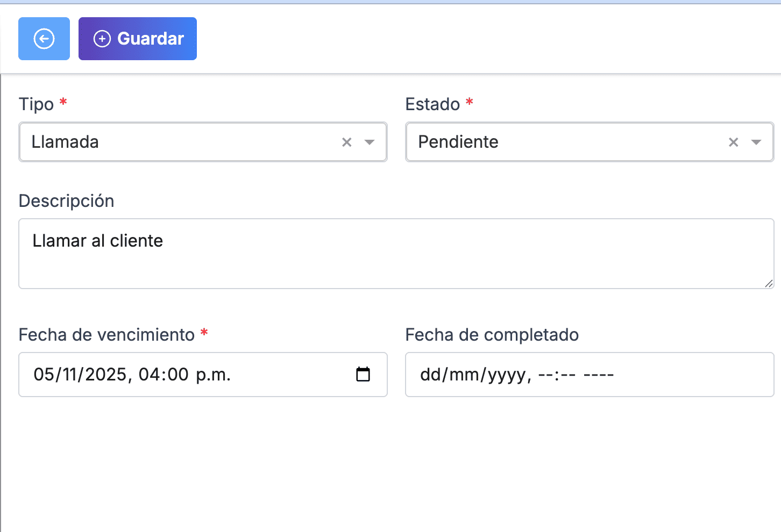This screenshot has width=781, height=532.
Task: Click the back navigation button
Action: [x=44, y=38]
